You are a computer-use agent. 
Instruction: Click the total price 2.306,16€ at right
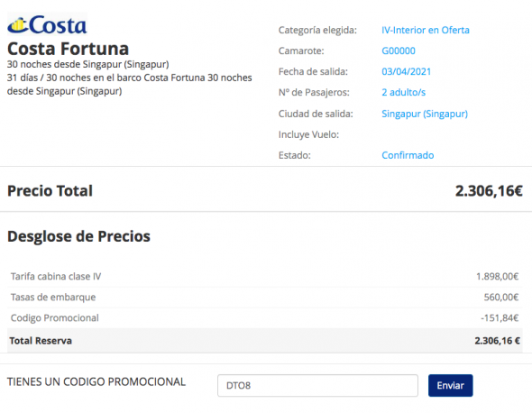489,191
